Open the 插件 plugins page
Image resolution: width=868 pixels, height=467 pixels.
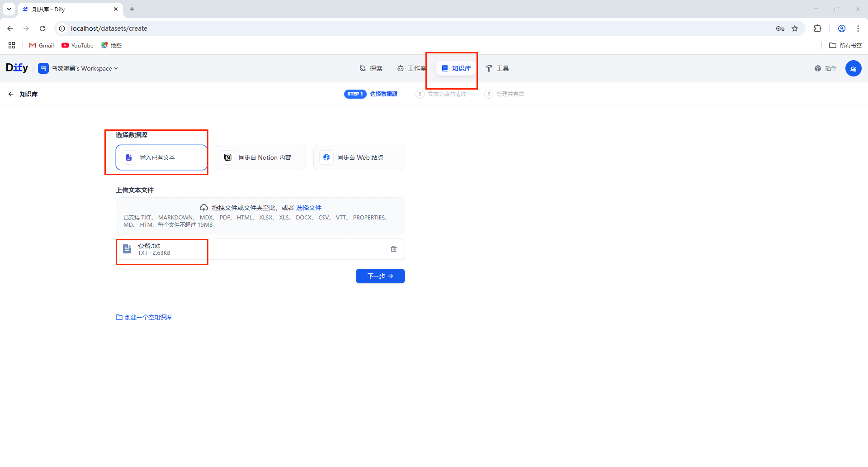tap(826, 68)
